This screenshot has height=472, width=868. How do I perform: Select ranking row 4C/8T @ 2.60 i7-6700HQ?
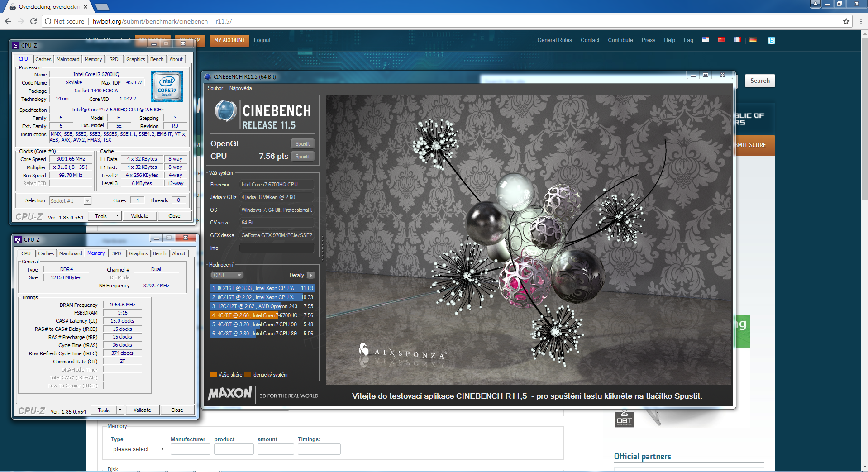click(262, 315)
